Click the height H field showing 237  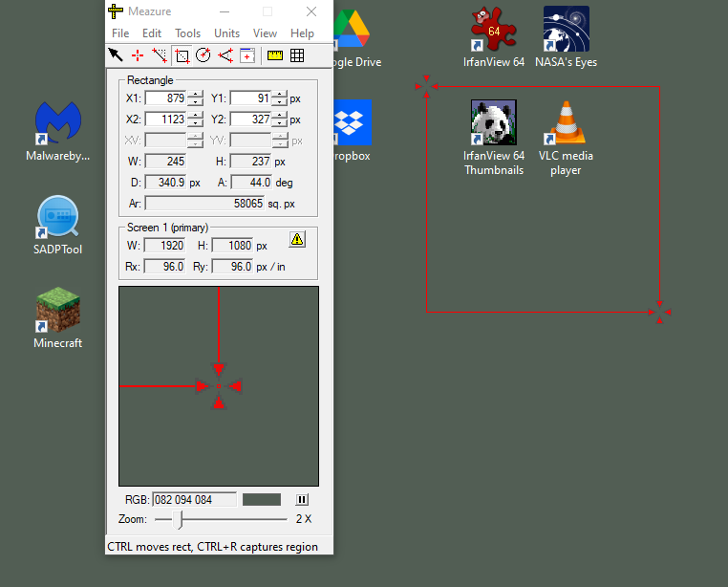(250, 162)
